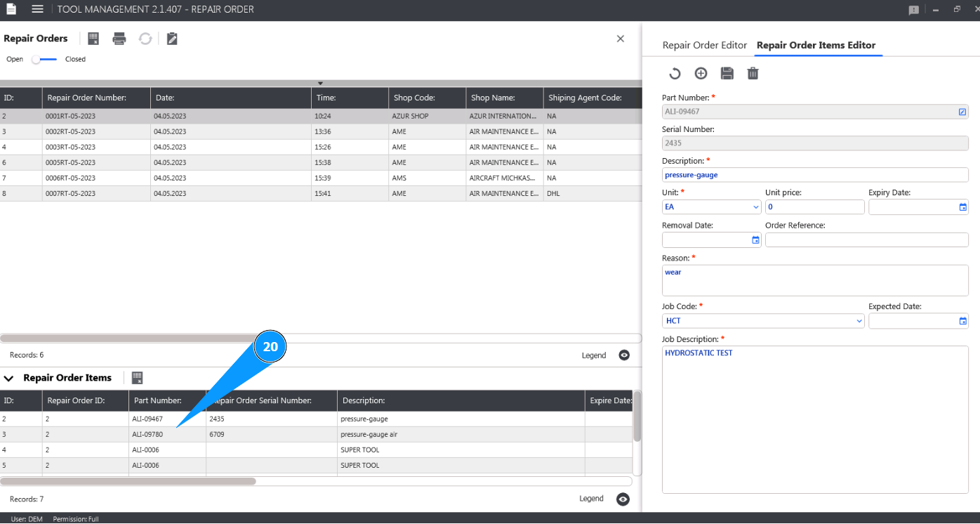
Task: Click the print icon in Repair Orders toolbar
Action: [119, 39]
